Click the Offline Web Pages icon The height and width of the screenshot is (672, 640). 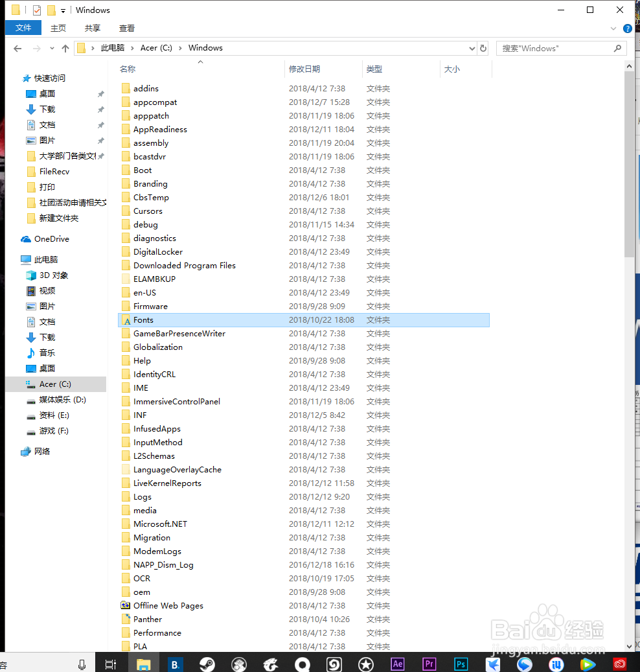(x=126, y=605)
